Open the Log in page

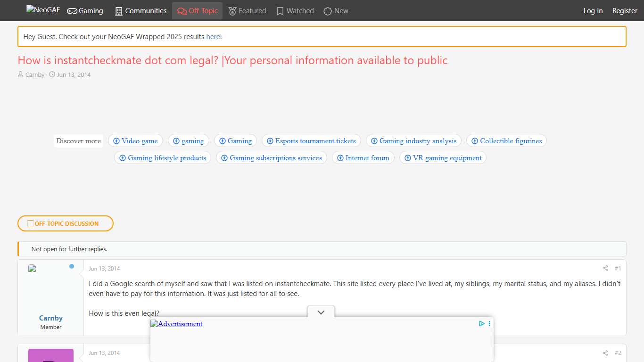point(593,10)
